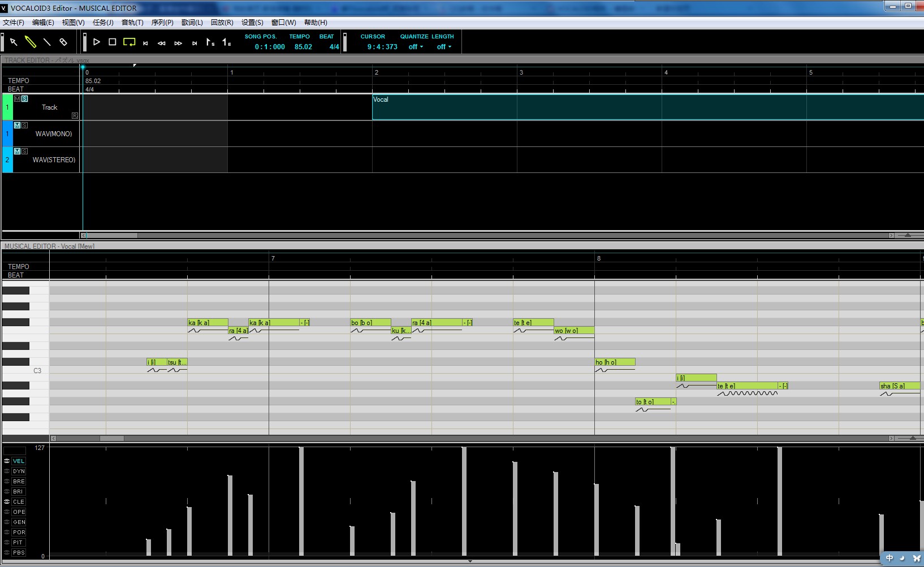Select the eraser tool

click(x=63, y=42)
